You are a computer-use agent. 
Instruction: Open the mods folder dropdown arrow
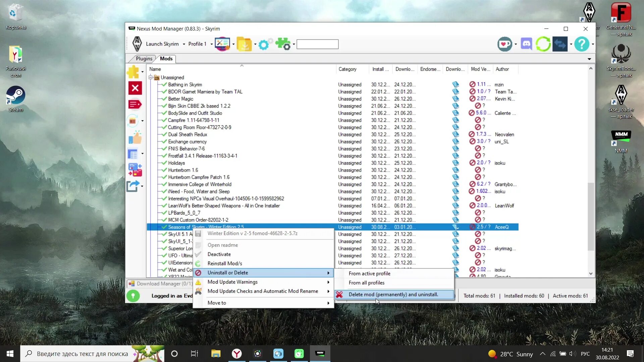point(255,44)
